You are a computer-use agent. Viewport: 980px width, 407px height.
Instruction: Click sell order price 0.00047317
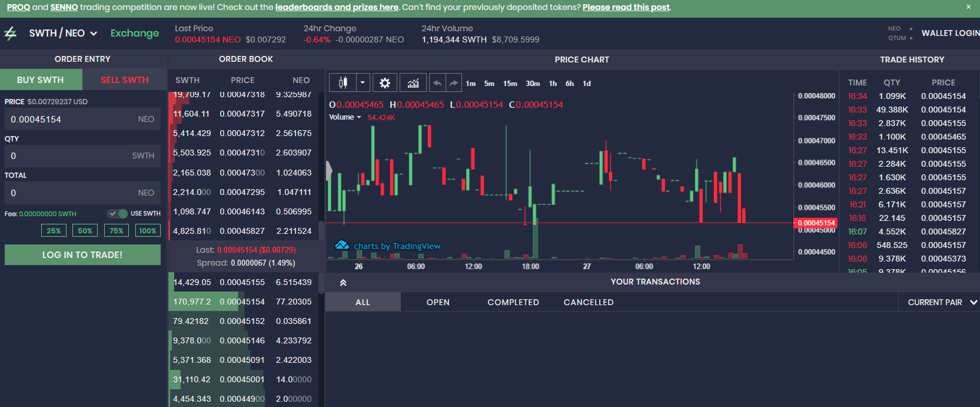click(x=242, y=114)
